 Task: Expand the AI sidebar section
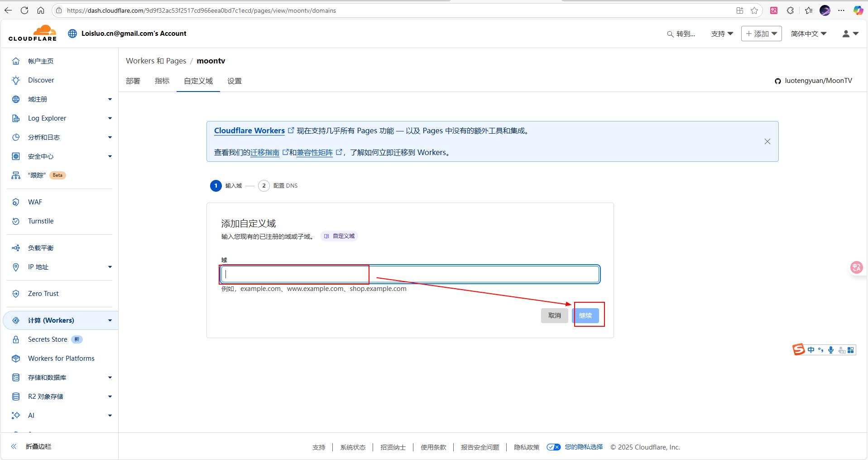click(110, 416)
